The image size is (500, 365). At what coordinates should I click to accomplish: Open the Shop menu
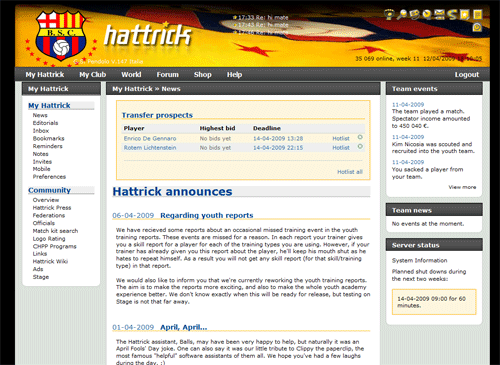(x=203, y=75)
